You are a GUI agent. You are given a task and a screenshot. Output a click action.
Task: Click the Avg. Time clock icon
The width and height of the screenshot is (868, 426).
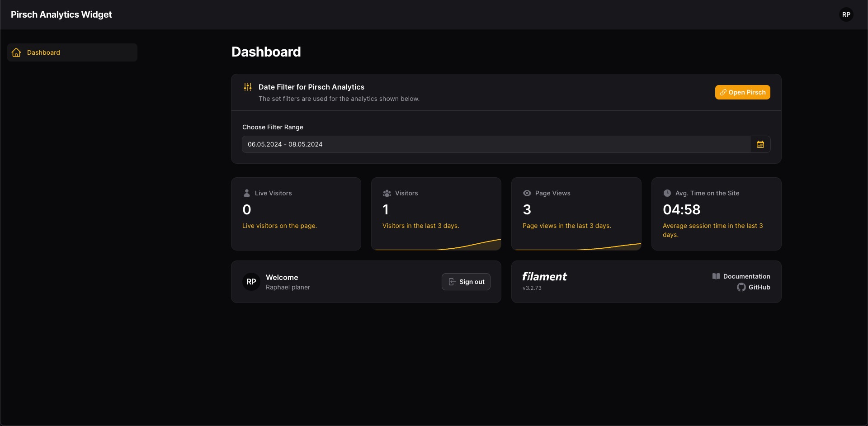[x=667, y=193]
